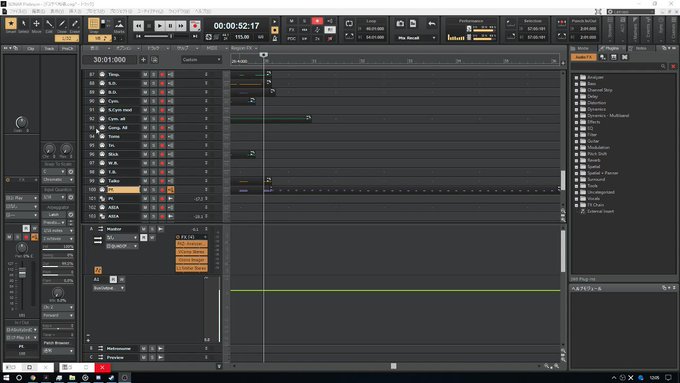This screenshot has width=680, height=383.
Task: Open the ProCh tab in inspector
Action: click(67, 48)
